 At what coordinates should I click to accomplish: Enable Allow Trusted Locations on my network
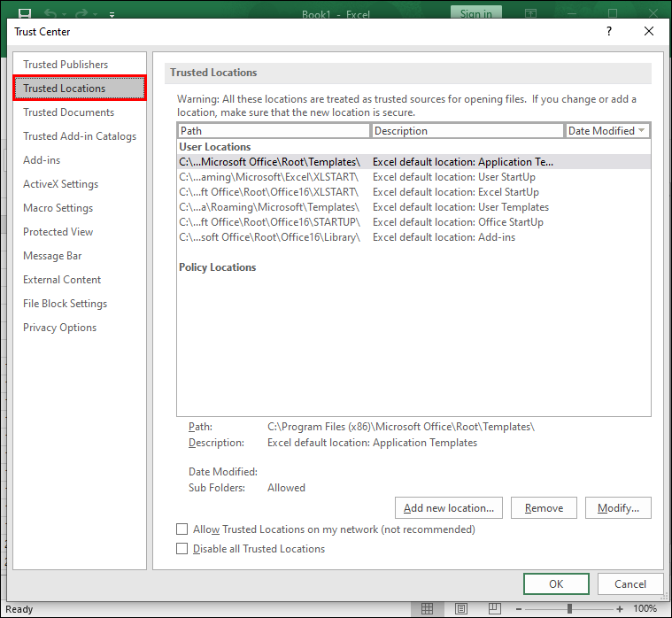182,529
